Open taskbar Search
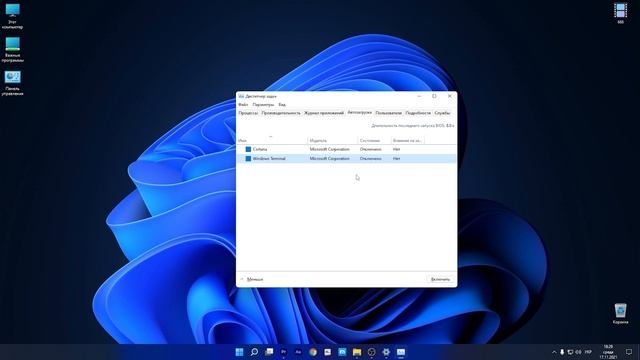The height and width of the screenshot is (360, 640). tap(254, 352)
